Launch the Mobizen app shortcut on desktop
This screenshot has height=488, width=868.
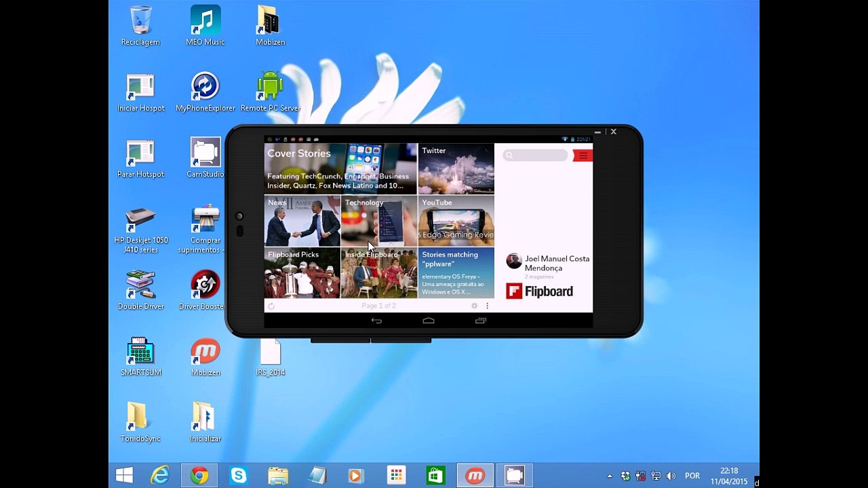point(205,357)
